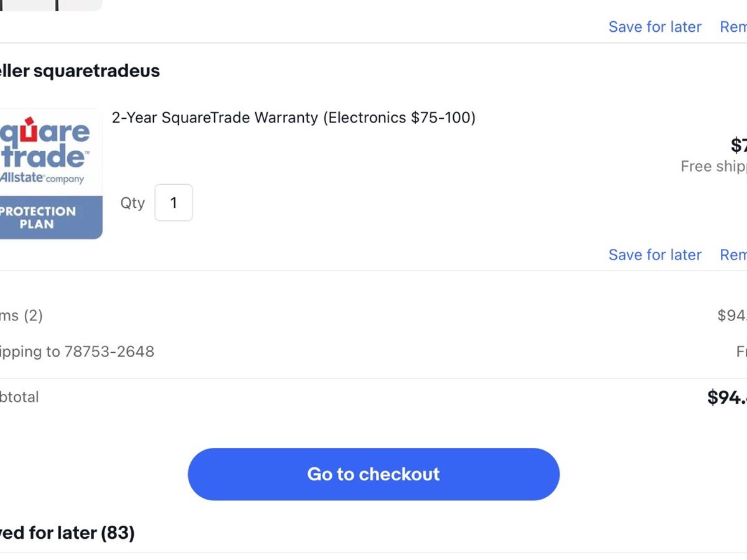Image resolution: width=747 pixels, height=560 pixels.
Task: Remove the SquareTrade warranty from cart
Action: (x=733, y=254)
